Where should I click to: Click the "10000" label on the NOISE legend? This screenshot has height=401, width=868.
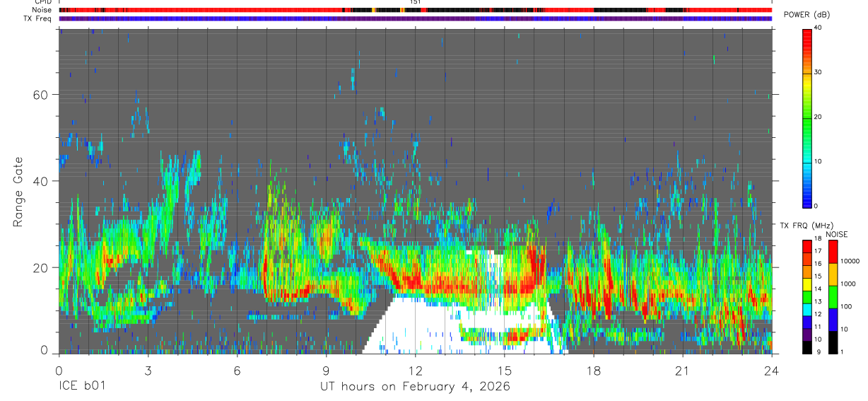(x=850, y=261)
